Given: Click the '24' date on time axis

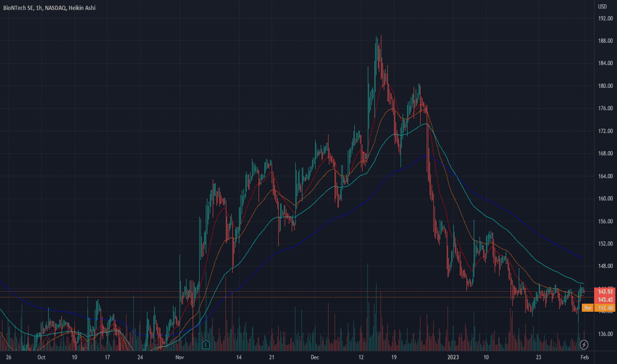Looking at the screenshot, I should pos(140,357).
